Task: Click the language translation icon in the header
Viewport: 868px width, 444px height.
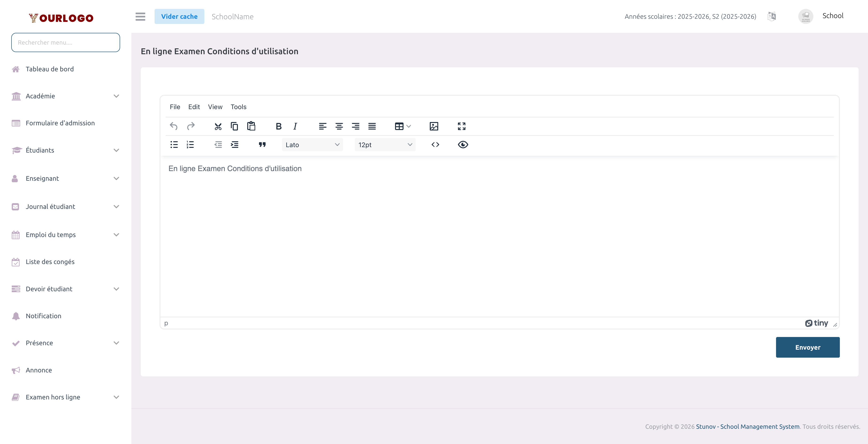Action: (x=772, y=16)
